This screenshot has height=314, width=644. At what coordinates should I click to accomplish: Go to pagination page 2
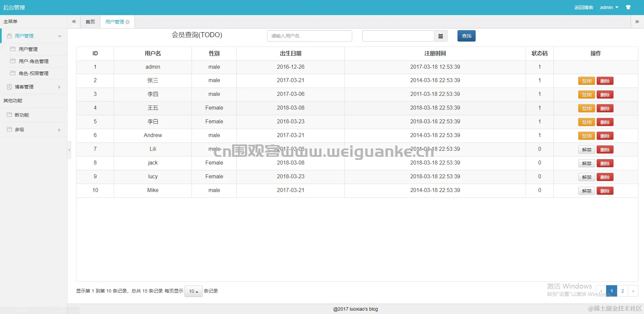tap(623, 291)
